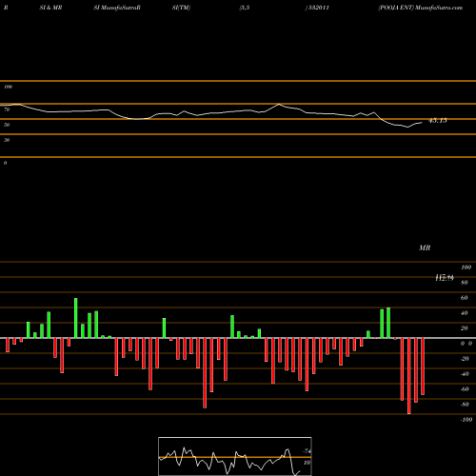The height and width of the screenshot is (476, 476).
Task: Select the 70 label on RSI axis
Action: click(7, 109)
